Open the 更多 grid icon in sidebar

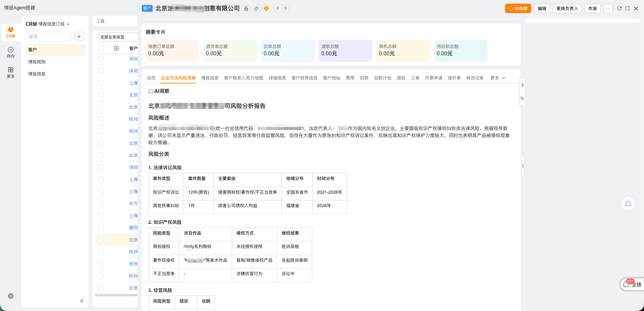[x=11, y=72]
